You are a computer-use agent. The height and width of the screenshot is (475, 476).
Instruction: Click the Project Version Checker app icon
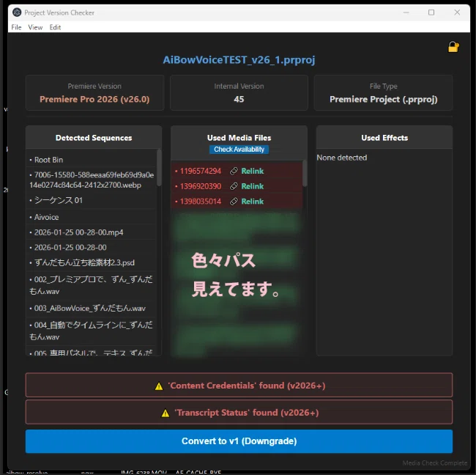tap(17, 12)
